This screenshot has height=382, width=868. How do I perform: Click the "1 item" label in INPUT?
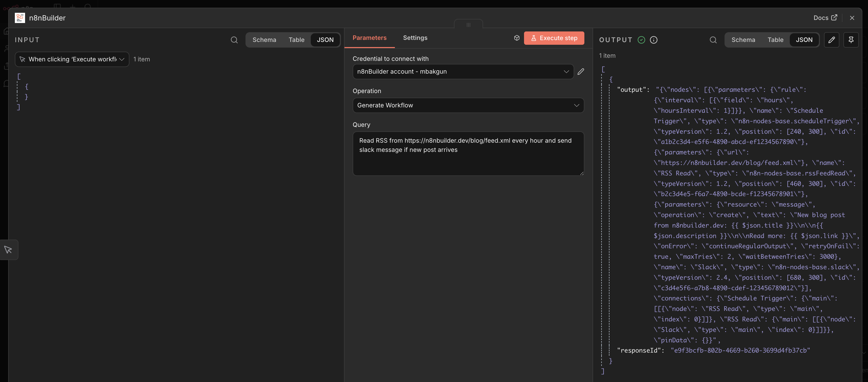(x=141, y=59)
